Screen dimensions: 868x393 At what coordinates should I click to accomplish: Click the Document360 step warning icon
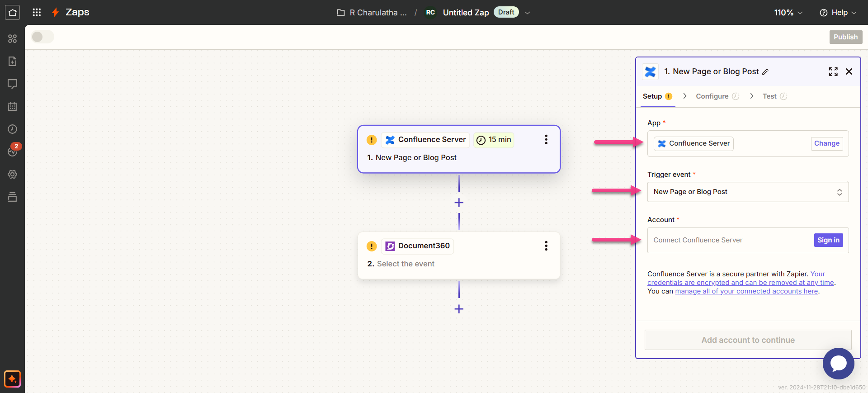click(x=372, y=246)
